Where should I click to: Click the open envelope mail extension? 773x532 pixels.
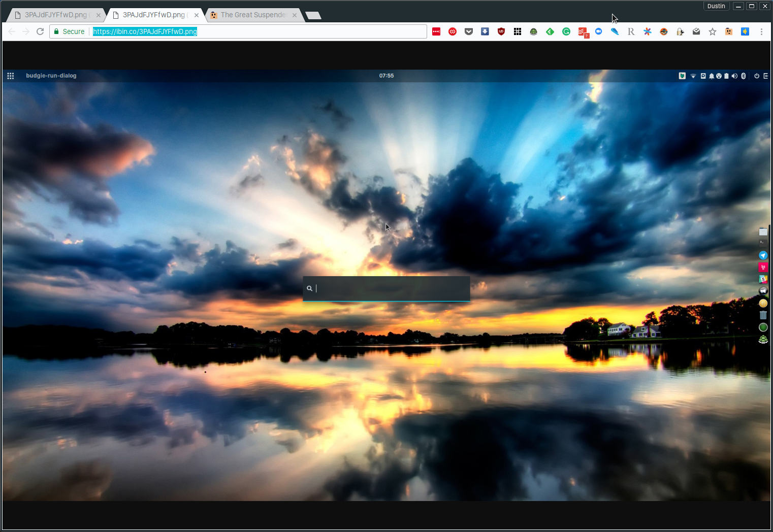pos(696,31)
